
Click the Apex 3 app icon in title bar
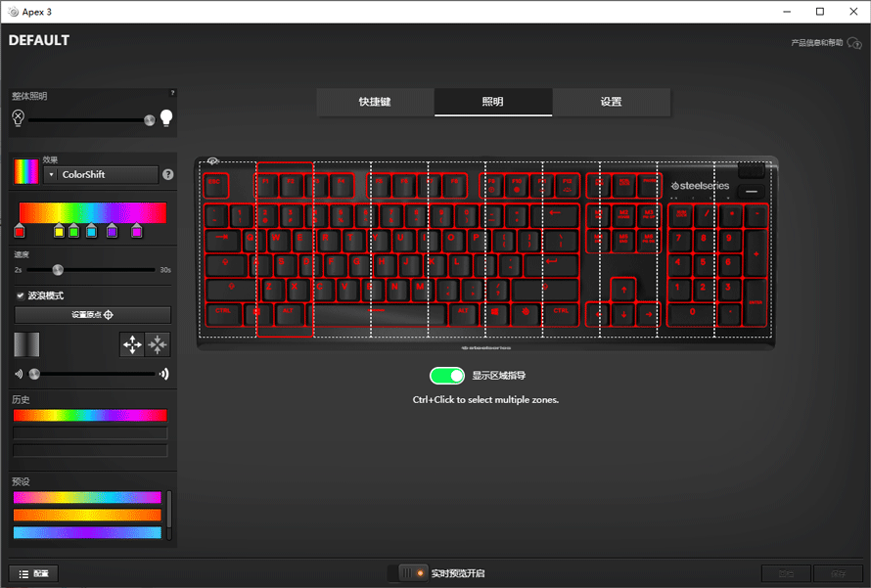(x=14, y=12)
